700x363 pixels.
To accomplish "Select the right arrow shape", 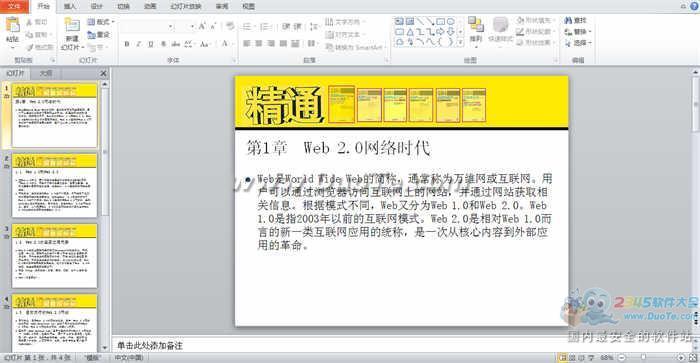I will [441, 32].
